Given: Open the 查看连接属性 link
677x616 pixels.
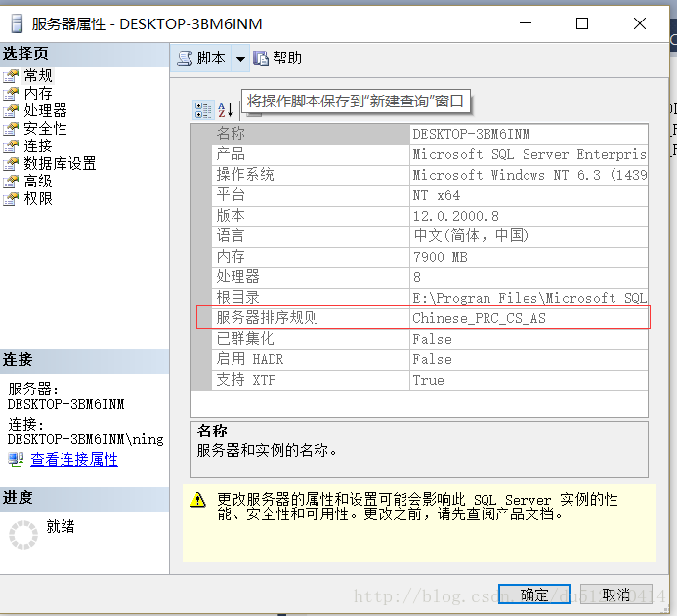Looking at the screenshot, I should (74, 459).
